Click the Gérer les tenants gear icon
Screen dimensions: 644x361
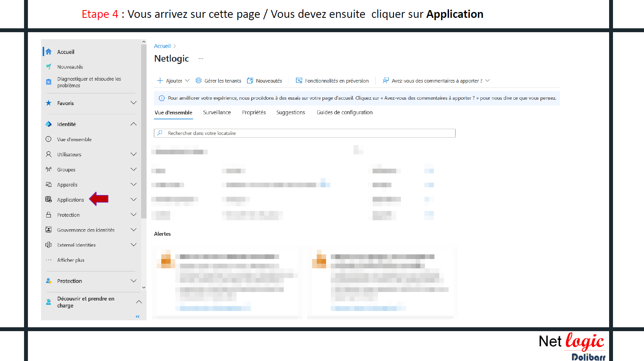[x=199, y=81]
